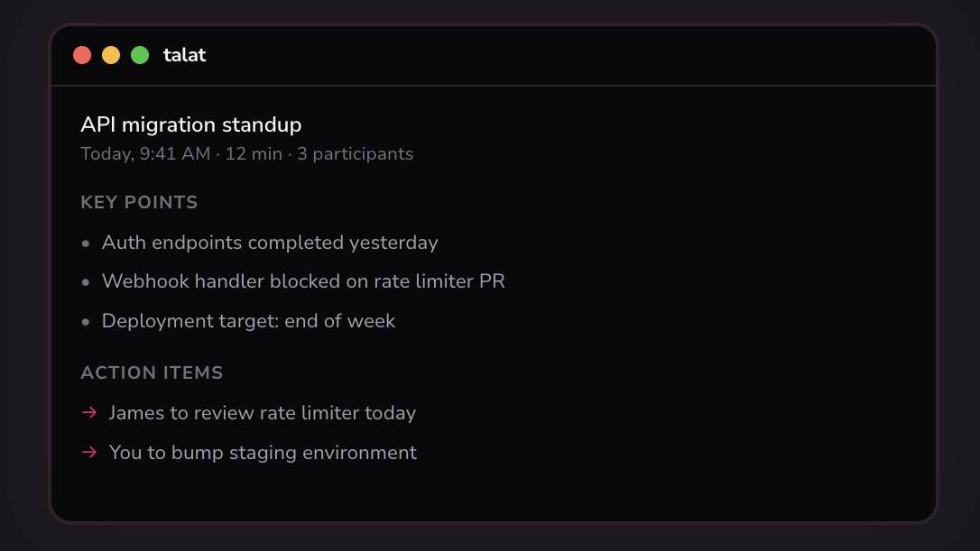Maximize the window using the green button
This screenshot has width=980, height=551.
point(140,55)
